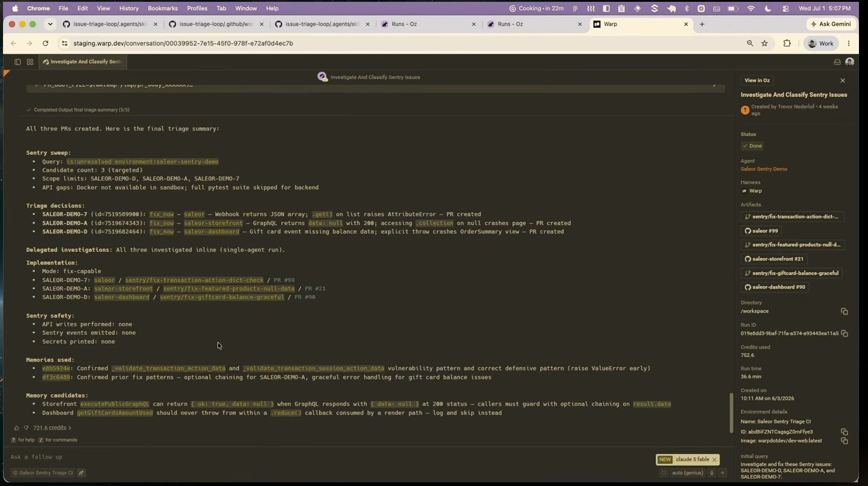
Task: Expand the 721.6 credits details
Action: coord(52,428)
